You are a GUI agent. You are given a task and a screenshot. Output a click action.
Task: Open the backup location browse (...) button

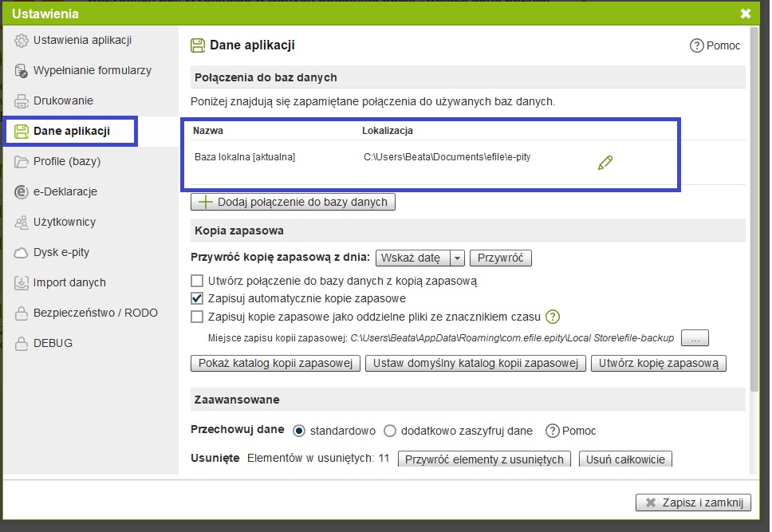click(x=694, y=338)
